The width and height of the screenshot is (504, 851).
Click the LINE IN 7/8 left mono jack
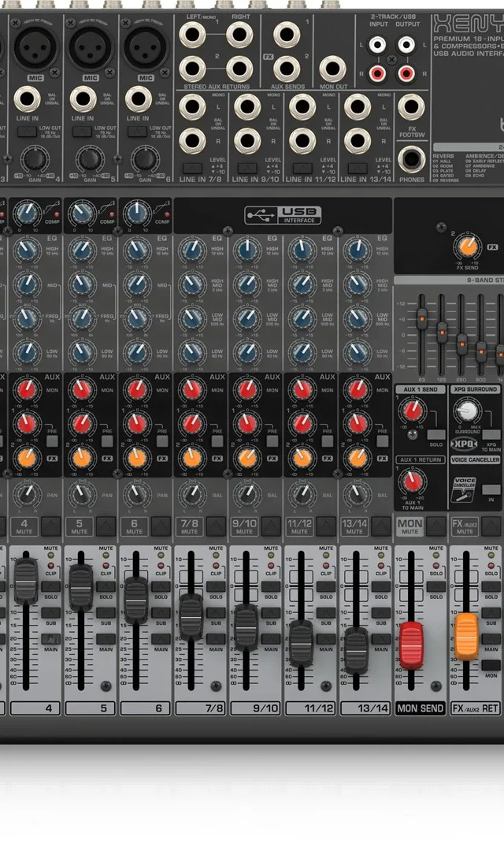pos(192,106)
